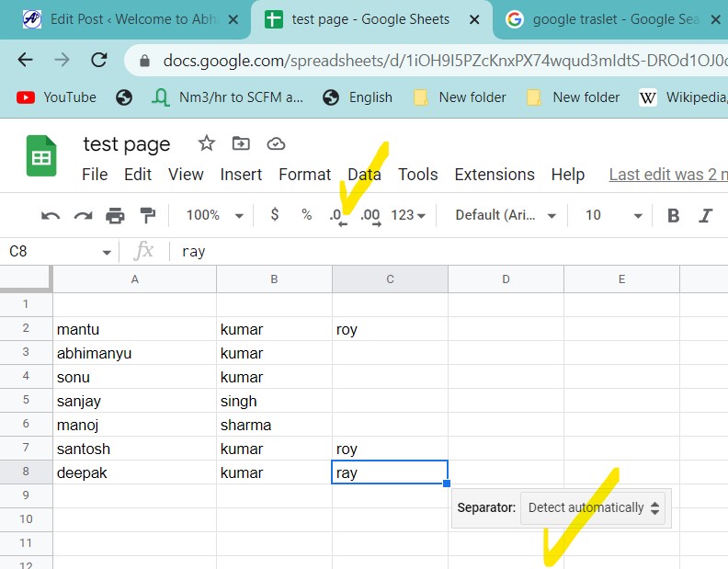Format as percent with the % icon

pos(306,214)
